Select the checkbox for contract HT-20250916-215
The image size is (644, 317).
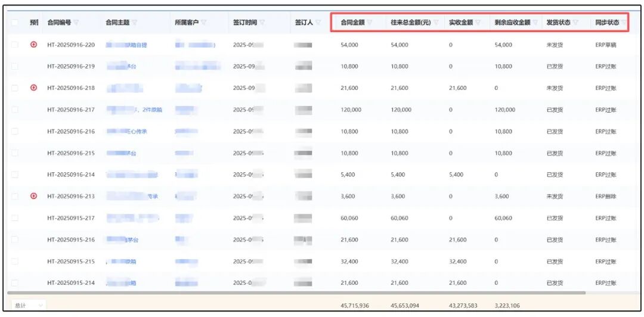pyautogui.click(x=15, y=153)
